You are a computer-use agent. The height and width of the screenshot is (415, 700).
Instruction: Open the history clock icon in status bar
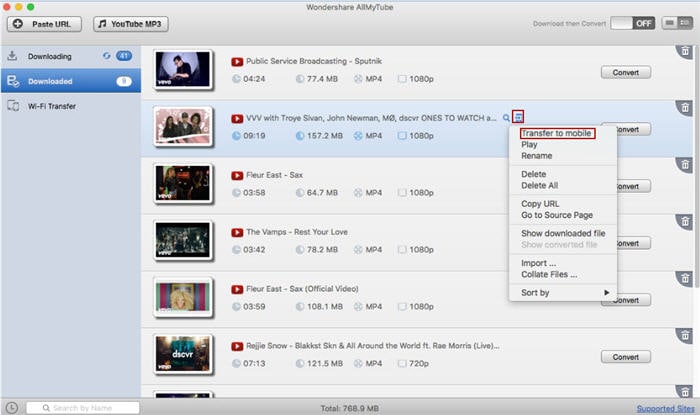pyautogui.click(x=12, y=407)
